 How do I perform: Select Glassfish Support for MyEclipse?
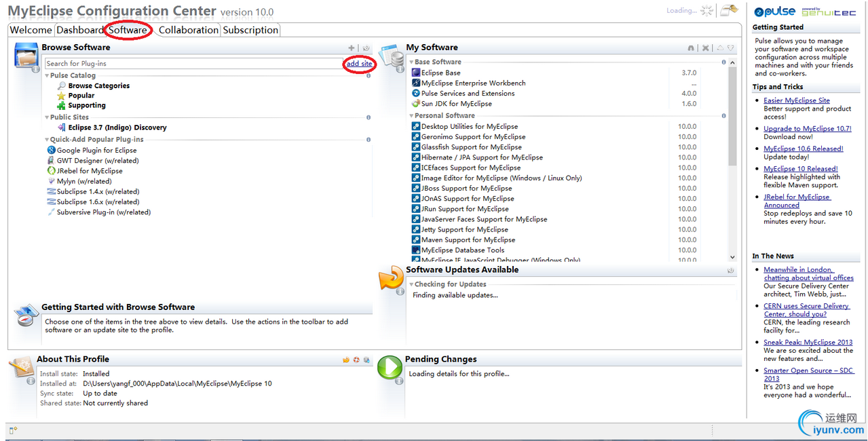point(472,147)
